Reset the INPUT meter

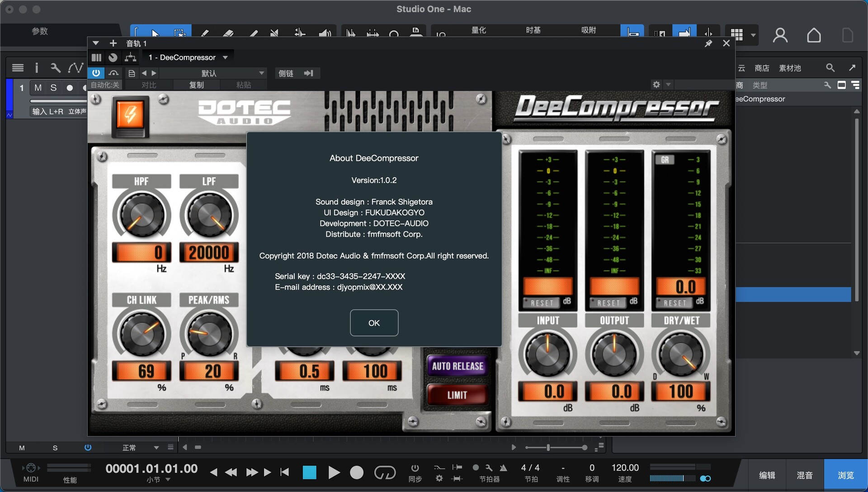point(542,303)
